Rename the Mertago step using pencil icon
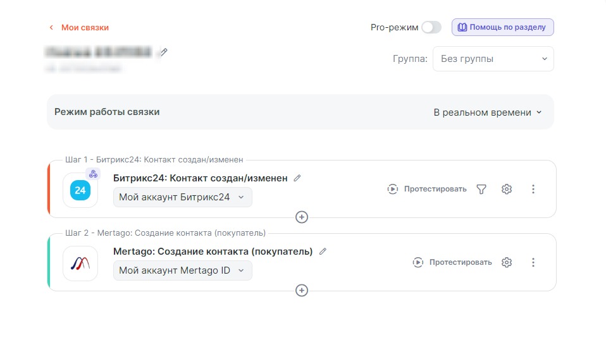Viewport: 606px width, 364px height. [323, 252]
